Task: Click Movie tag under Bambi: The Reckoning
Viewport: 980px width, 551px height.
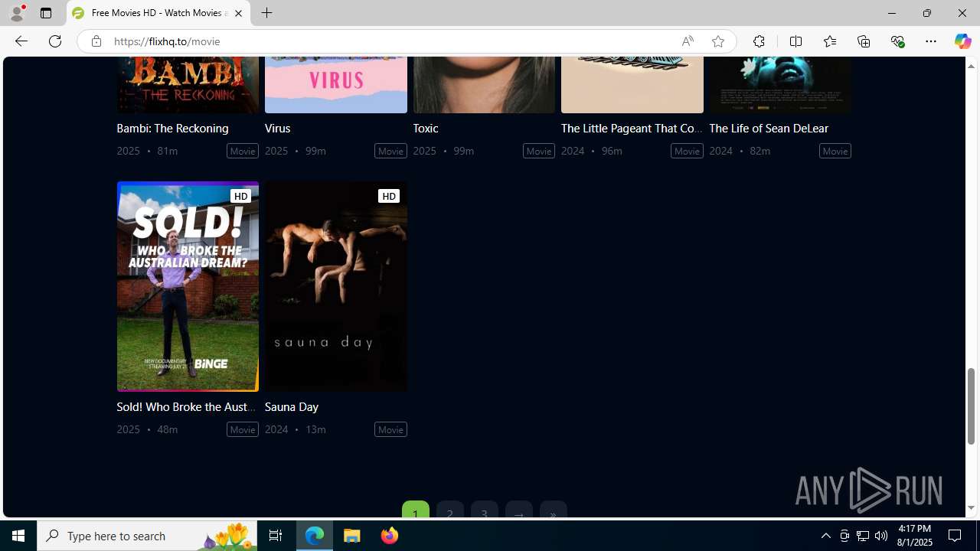Action: pos(243,151)
